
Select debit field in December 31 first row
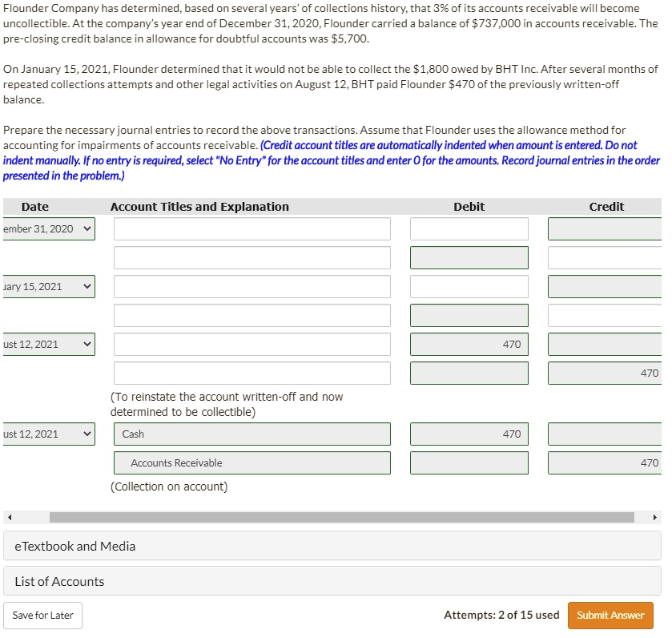(469, 229)
